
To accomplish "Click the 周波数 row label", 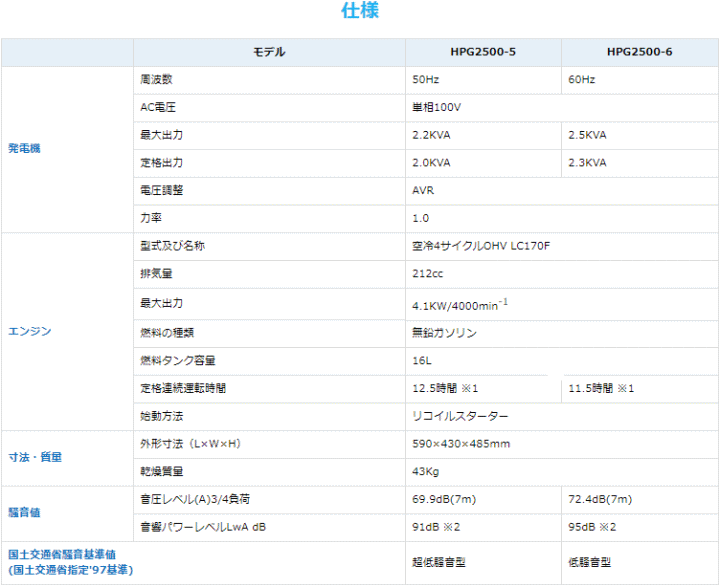I will (x=157, y=79).
